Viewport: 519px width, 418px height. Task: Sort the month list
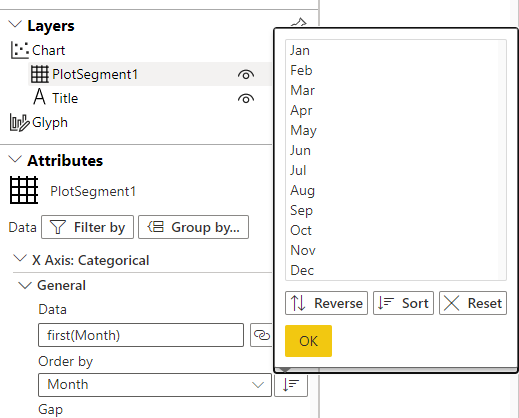pos(403,303)
